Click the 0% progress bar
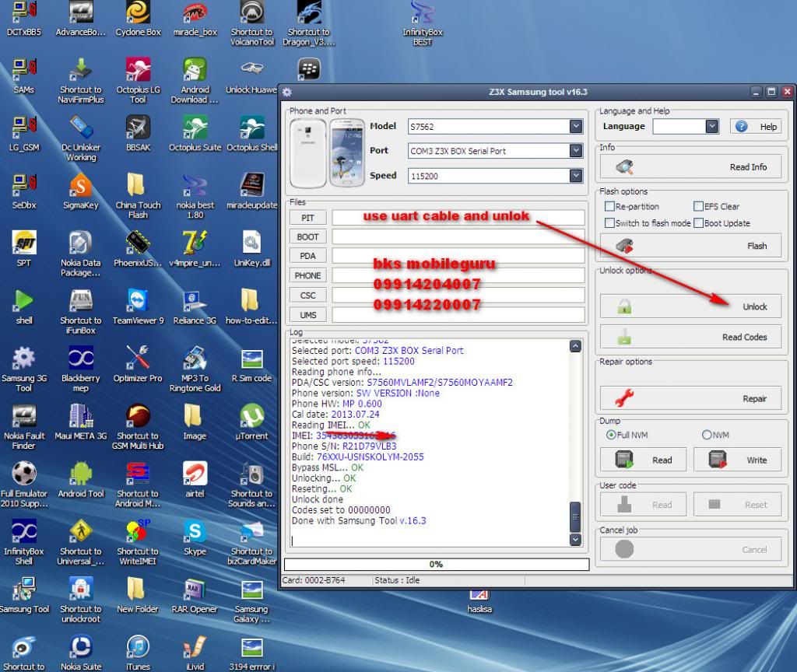Screen dimensions: 797x672 pyautogui.click(x=436, y=565)
